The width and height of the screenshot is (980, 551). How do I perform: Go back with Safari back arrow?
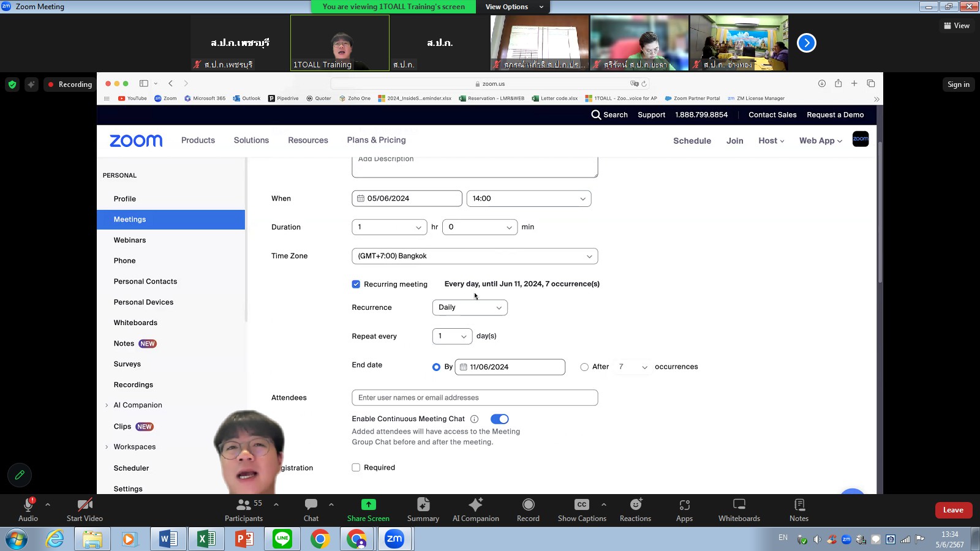pos(171,83)
